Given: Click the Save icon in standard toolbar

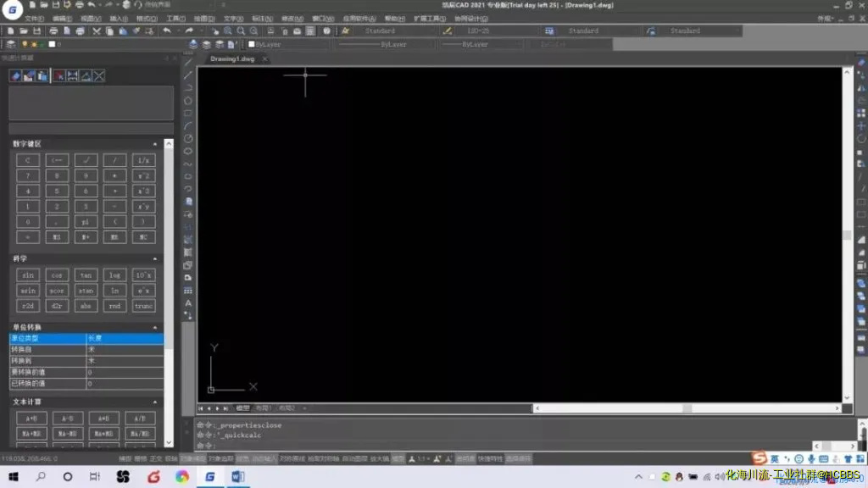Looking at the screenshot, I should [37, 31].
